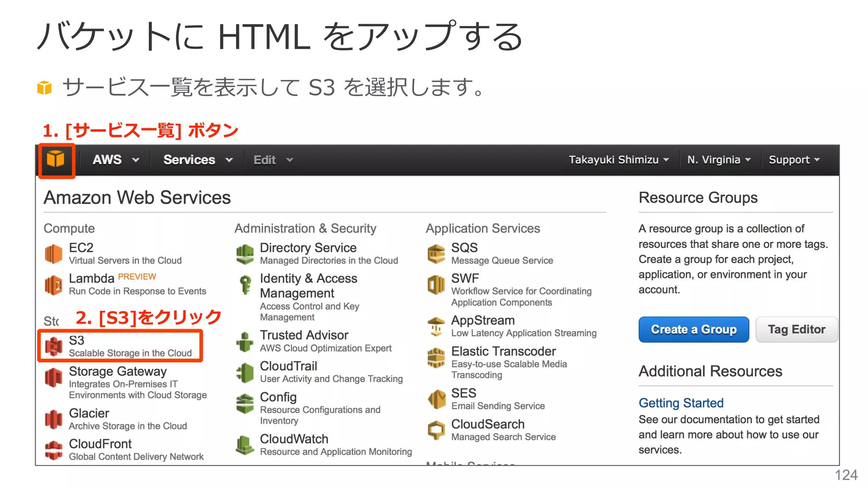Open the Support menu

(794, 160)
